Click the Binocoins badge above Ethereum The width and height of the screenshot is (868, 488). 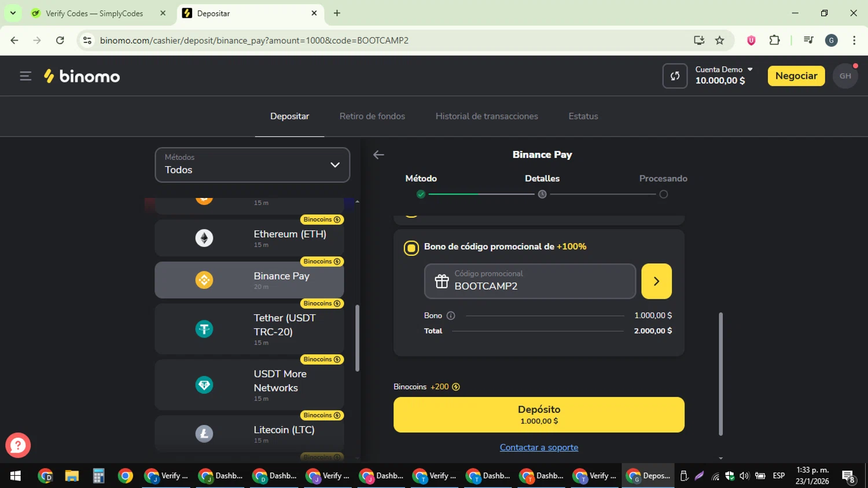pos(322,219)
